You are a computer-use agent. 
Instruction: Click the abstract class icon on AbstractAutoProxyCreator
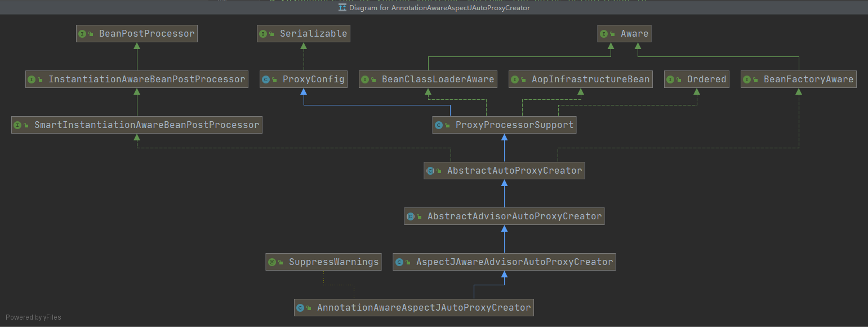click(430, 171)
